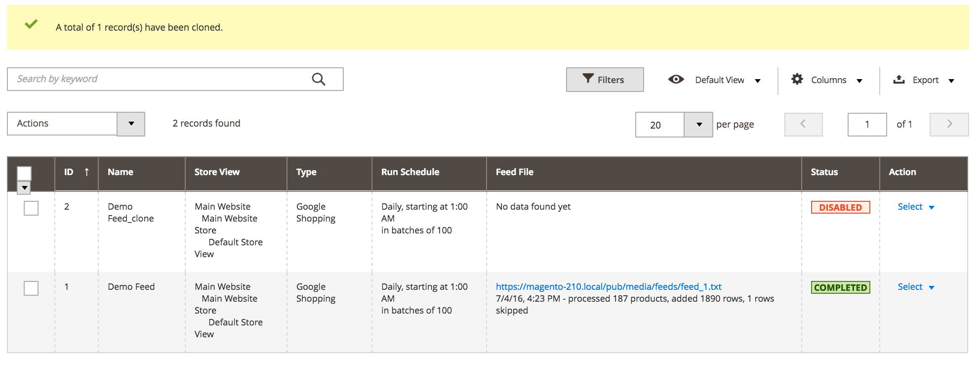Click the '2 records found' text
Screen dimensions: 980x365
[206, 124]
